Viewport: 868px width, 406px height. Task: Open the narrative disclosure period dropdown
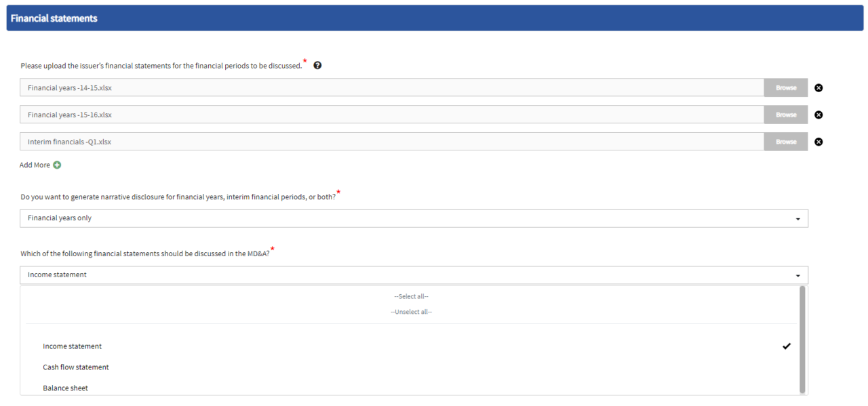(414, 218)
